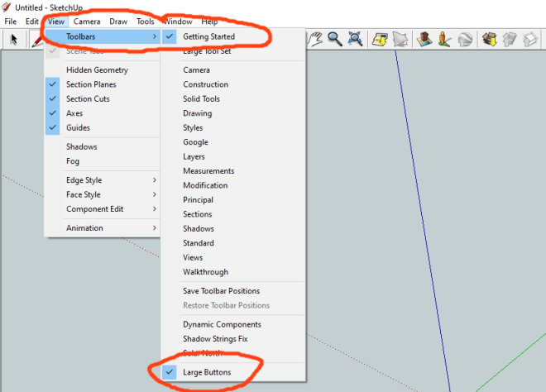
Task: Activate the Pan hand tool
Action: (316, 39)
